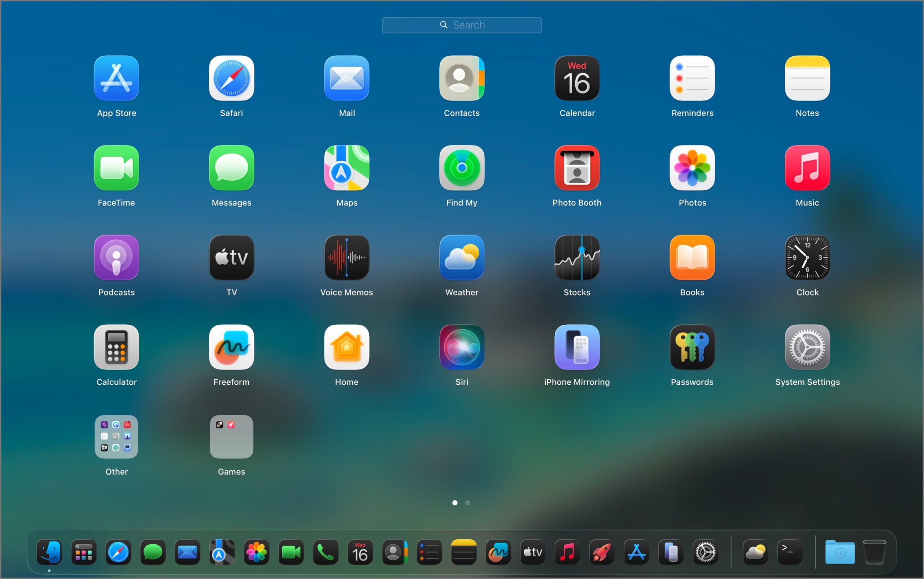Open Find My

(x=461, y=168)
